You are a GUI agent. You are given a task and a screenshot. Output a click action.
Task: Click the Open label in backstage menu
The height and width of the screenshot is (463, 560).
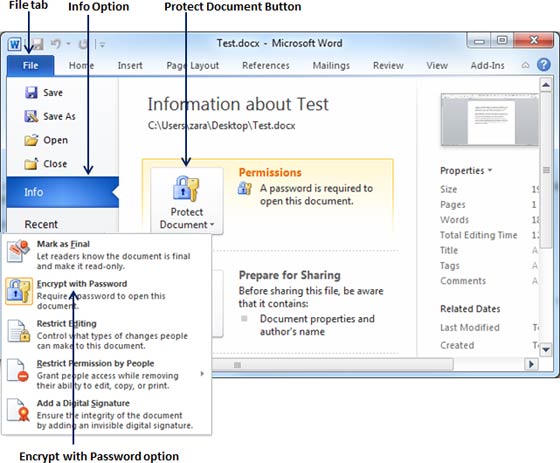[55, 140]
